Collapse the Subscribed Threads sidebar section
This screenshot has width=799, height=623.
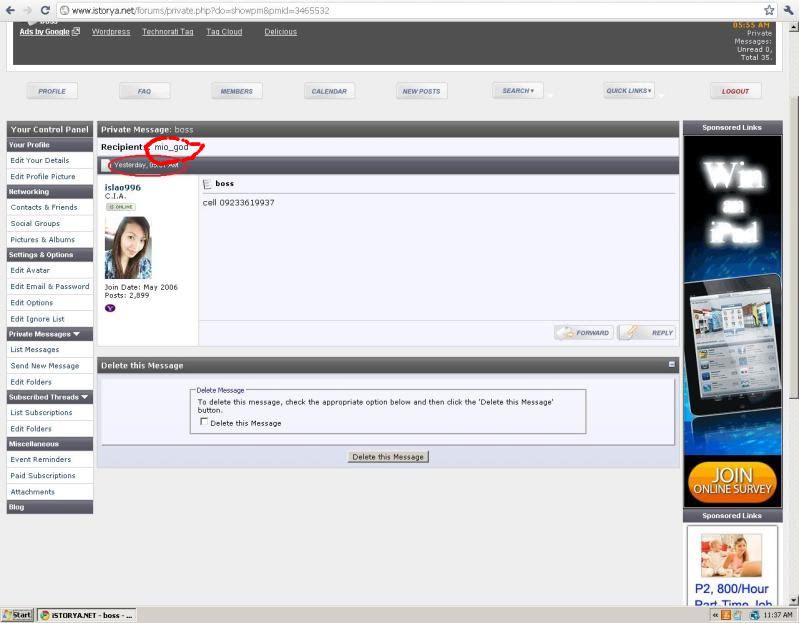click(x=84, y=397)
